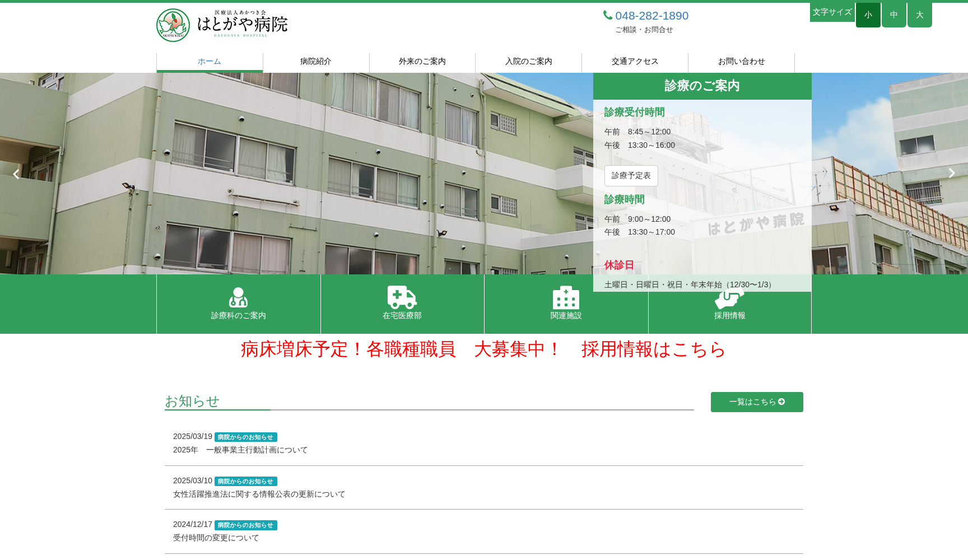Viewport: 968px width, 560px height.
Task: Click the 病院からのお知らせ category tag
Action: click(245, 437)
